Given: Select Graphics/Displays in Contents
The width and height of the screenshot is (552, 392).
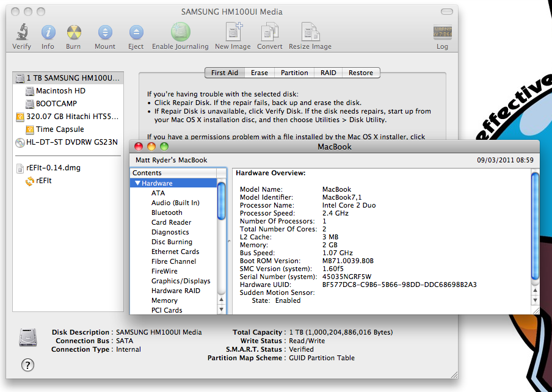Looking at the screenshot, I should point(173,281).
